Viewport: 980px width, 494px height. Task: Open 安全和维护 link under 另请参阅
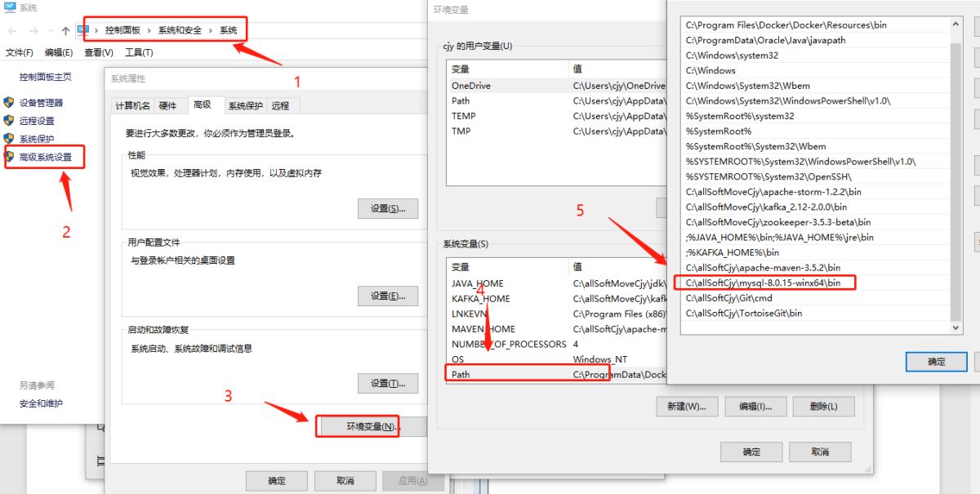pyautogui.click(x=41, y=403)
